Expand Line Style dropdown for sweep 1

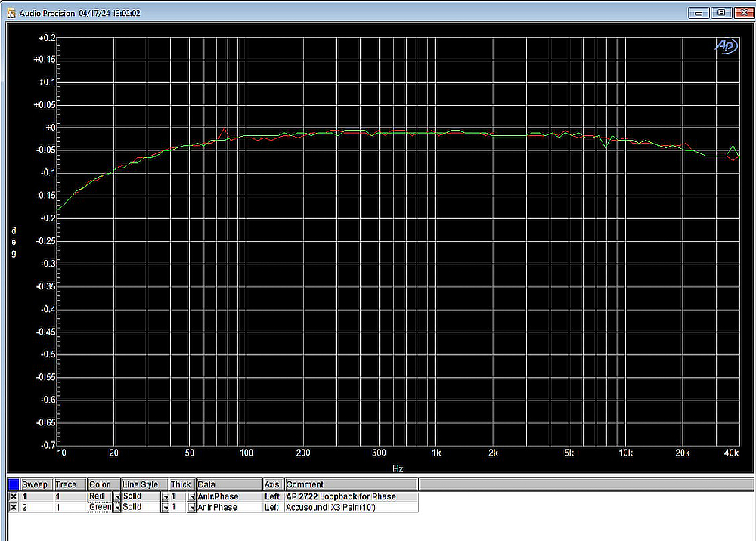(165, 496)
